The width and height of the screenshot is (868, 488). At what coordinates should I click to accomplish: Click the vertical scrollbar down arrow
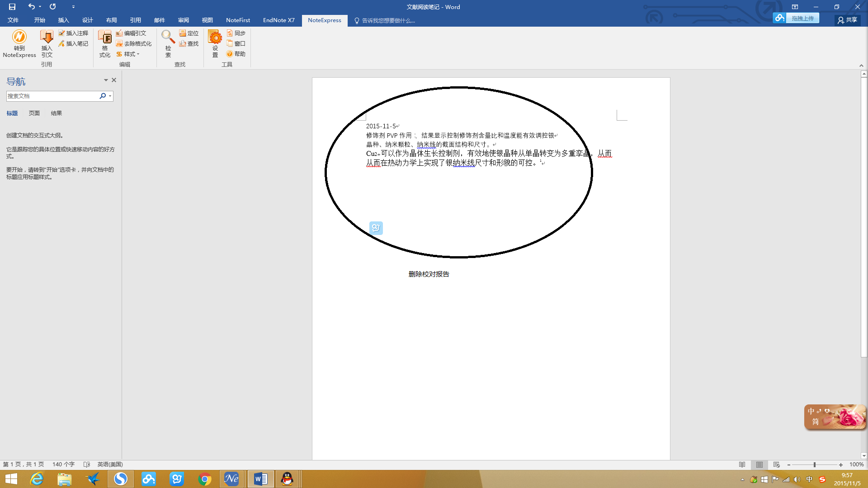click(x=864, y=456)
